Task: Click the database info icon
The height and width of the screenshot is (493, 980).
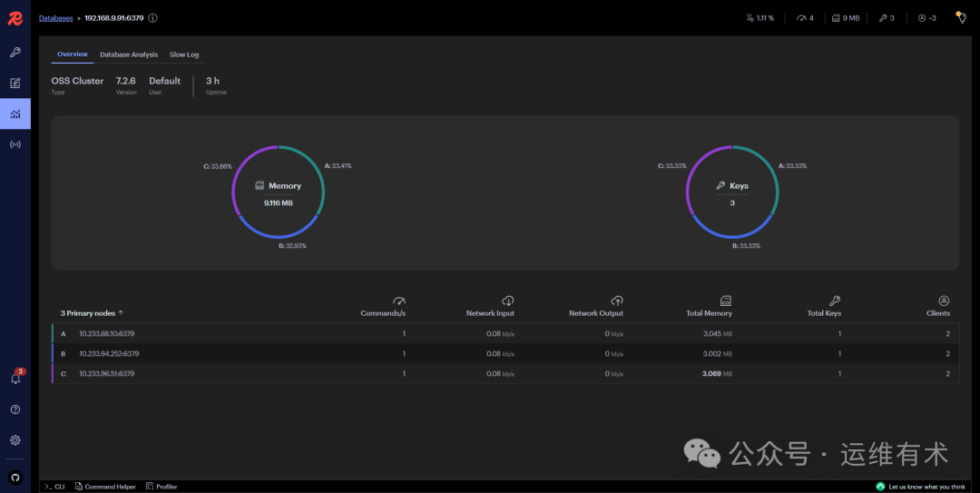Action: [x=152, y=18]
